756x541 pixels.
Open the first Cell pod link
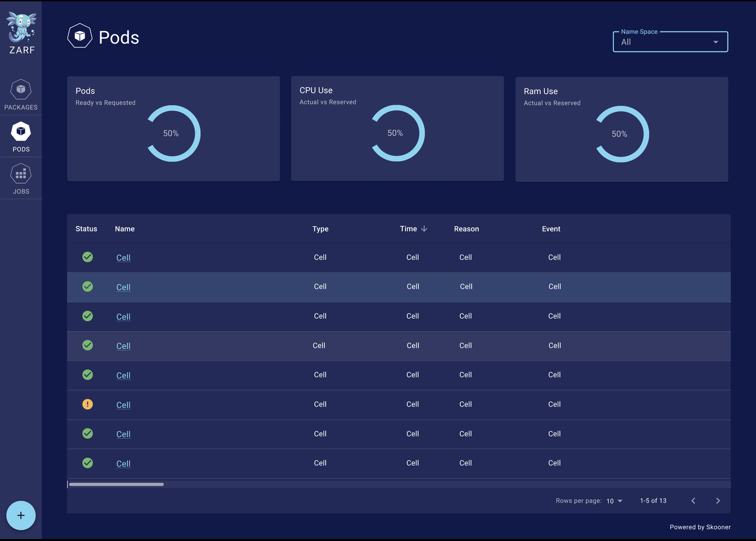(123, 258)
